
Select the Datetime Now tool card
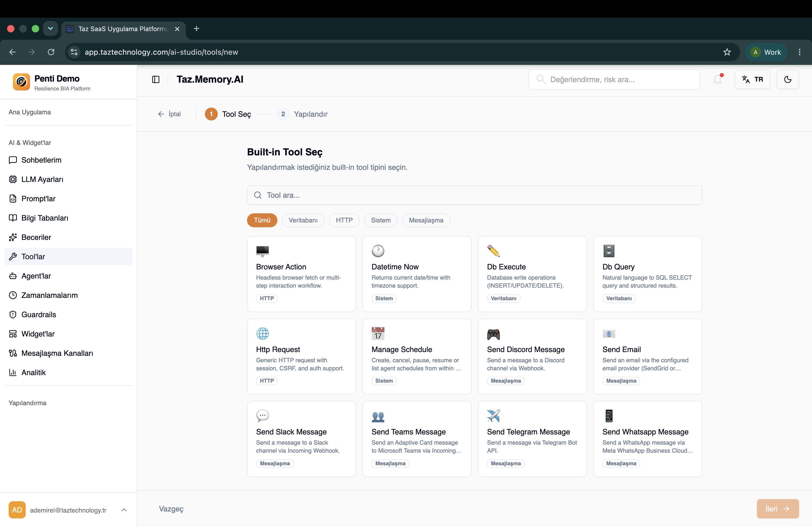point(416,274)
